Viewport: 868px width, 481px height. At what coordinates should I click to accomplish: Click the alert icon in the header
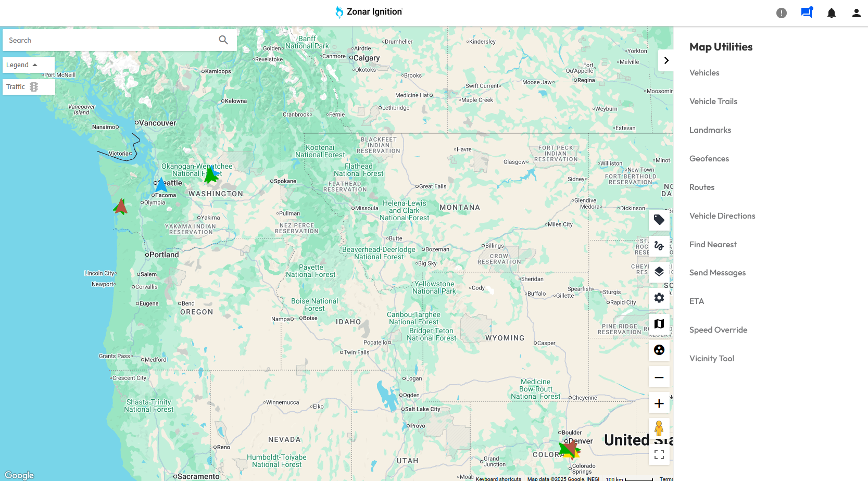[781, 12]
